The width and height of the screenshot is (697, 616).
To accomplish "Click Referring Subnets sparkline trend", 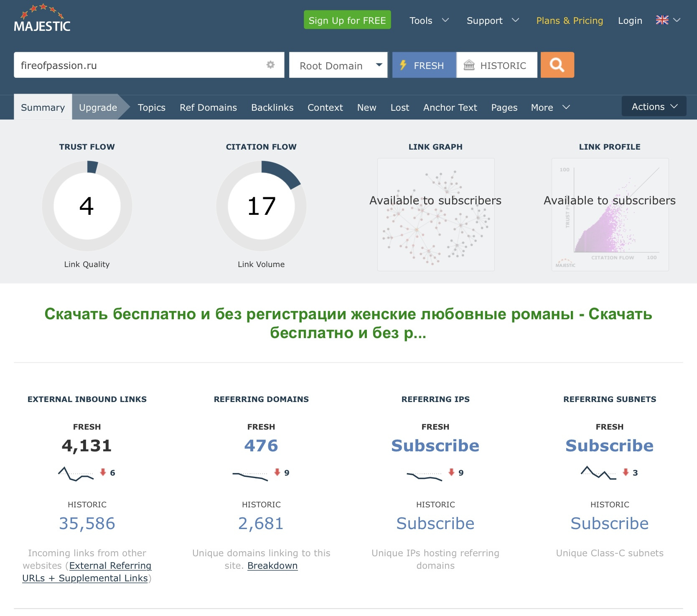I will tap(598, 473).
